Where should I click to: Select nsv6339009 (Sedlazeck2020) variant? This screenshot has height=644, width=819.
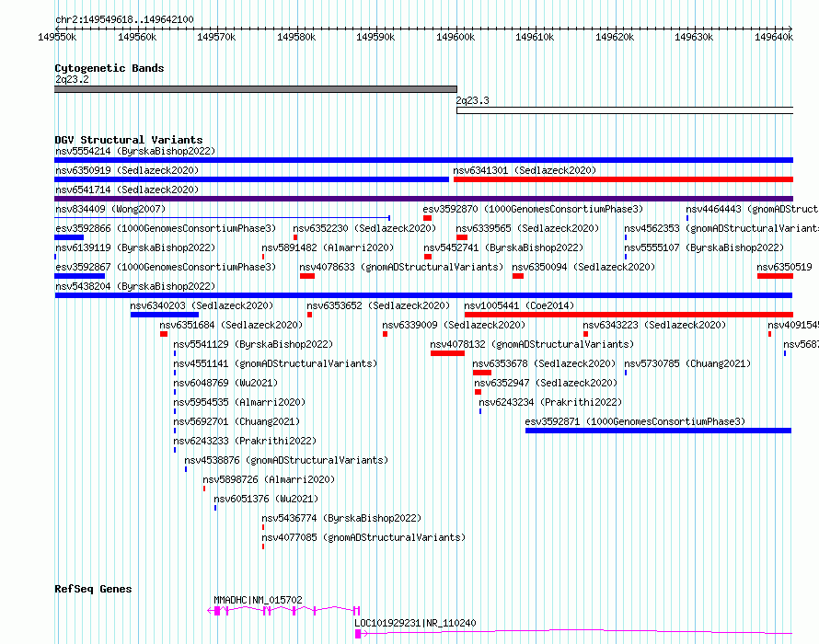pos(454,326)
